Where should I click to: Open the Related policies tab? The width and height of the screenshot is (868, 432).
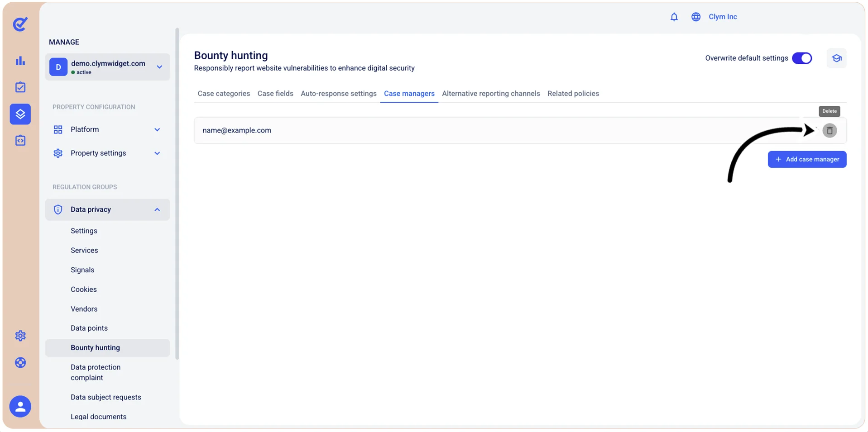click(573, 94)
